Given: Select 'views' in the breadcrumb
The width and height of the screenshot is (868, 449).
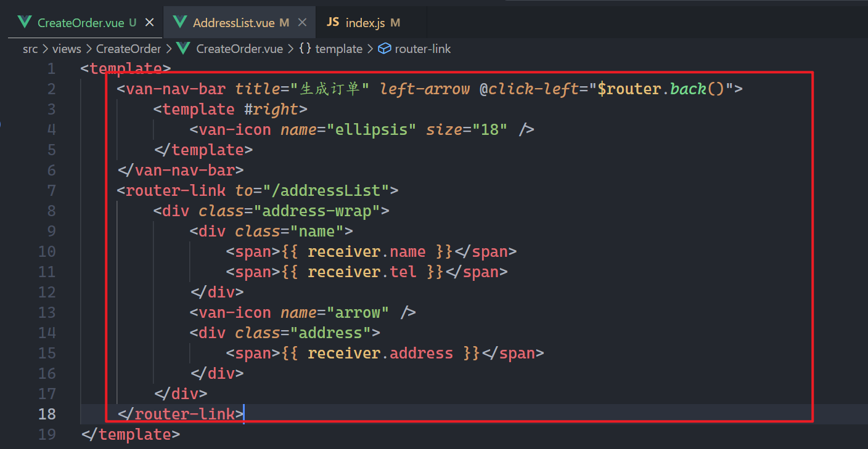Looking at the screenshot, I should (x=67, y=49).
